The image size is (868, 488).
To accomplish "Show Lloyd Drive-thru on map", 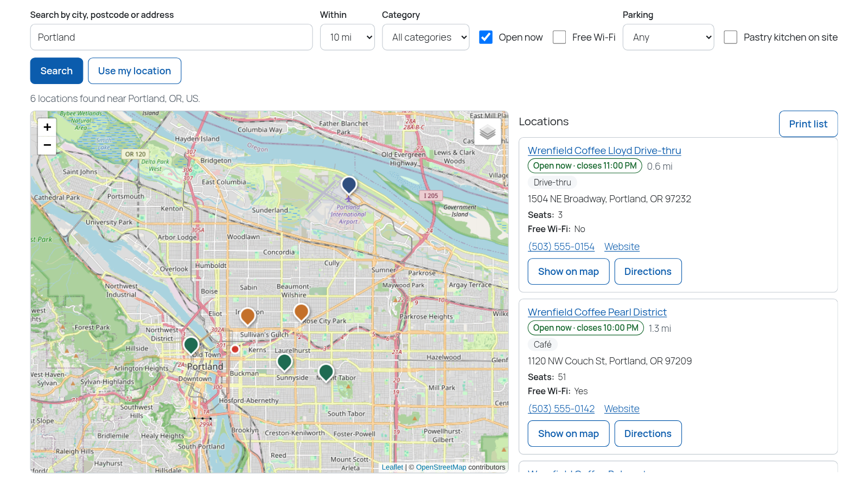I will tap(569, 272).
